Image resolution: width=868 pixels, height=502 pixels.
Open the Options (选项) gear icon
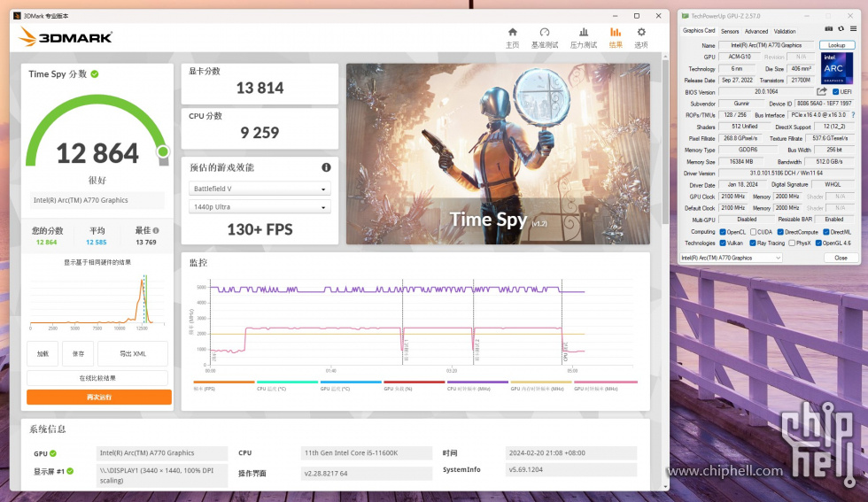(641, 32)
